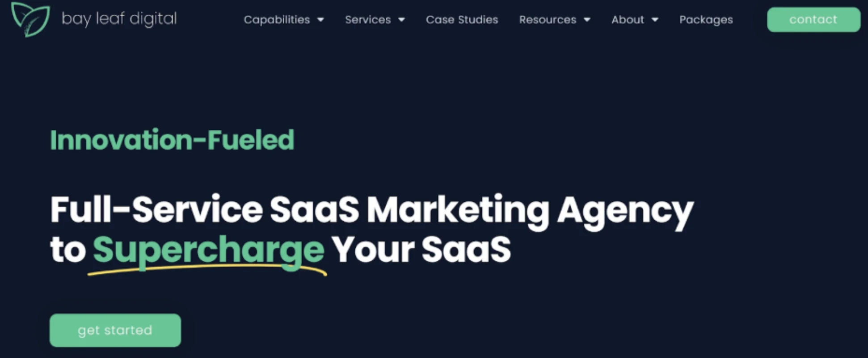Open the Resources menu

(548, 20)
